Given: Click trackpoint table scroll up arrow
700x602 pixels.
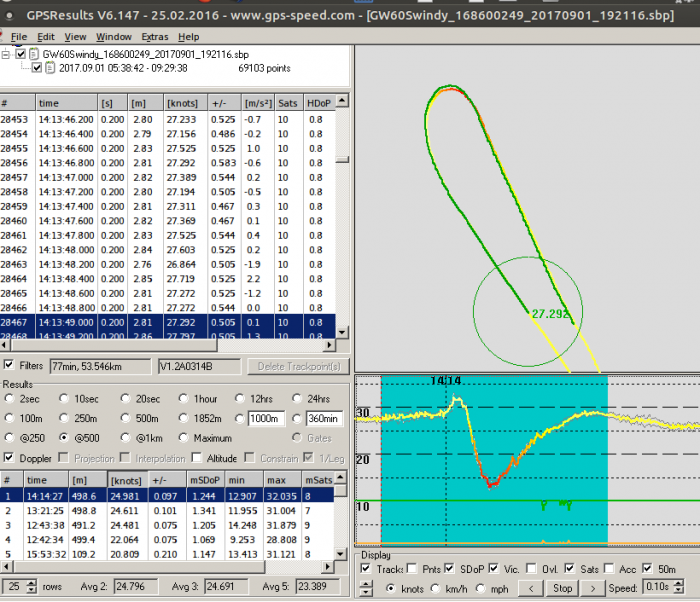Looking at the screenshot, I should (x=342, y=100).
